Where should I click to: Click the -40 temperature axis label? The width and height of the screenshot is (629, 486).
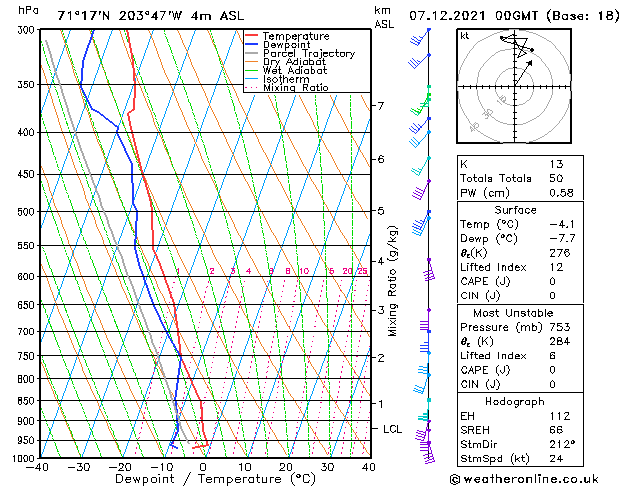[37, 467]
